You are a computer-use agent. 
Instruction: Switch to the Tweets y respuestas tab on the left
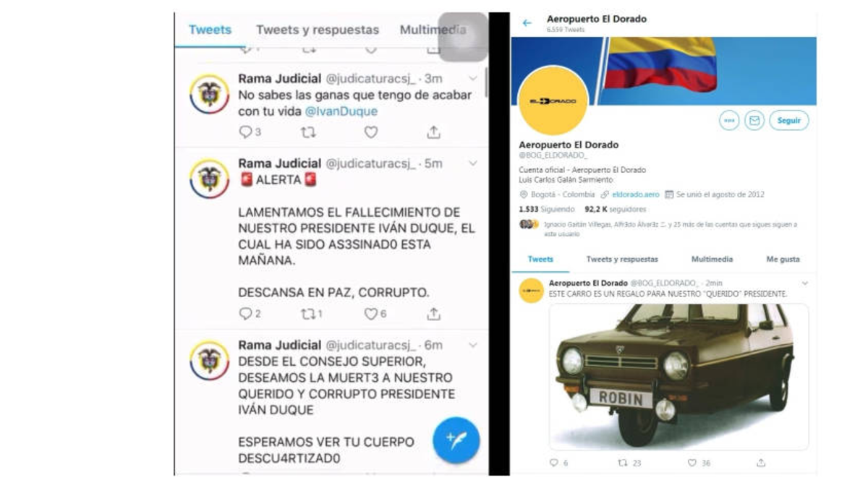[318, 30]
